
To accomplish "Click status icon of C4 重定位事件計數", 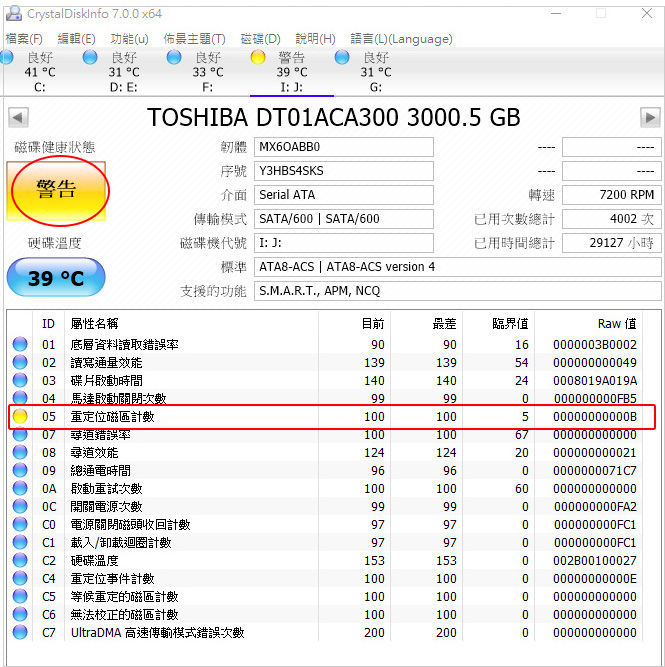I will pyautogui.click(x=20, y=578).
